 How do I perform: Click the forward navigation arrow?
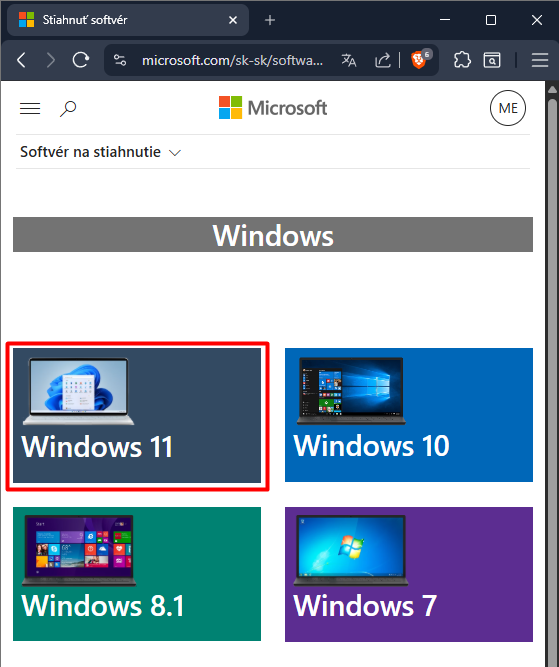click(x=51, y=60)
